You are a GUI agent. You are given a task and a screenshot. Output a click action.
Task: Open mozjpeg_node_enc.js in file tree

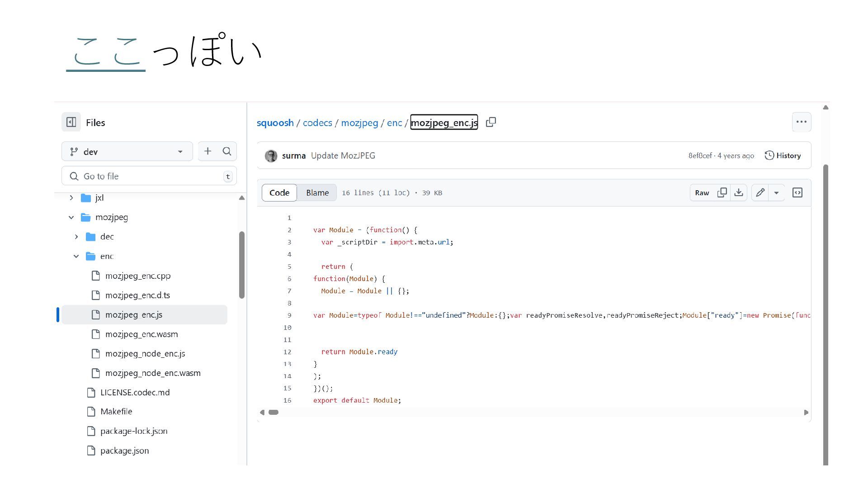(145, 353)
